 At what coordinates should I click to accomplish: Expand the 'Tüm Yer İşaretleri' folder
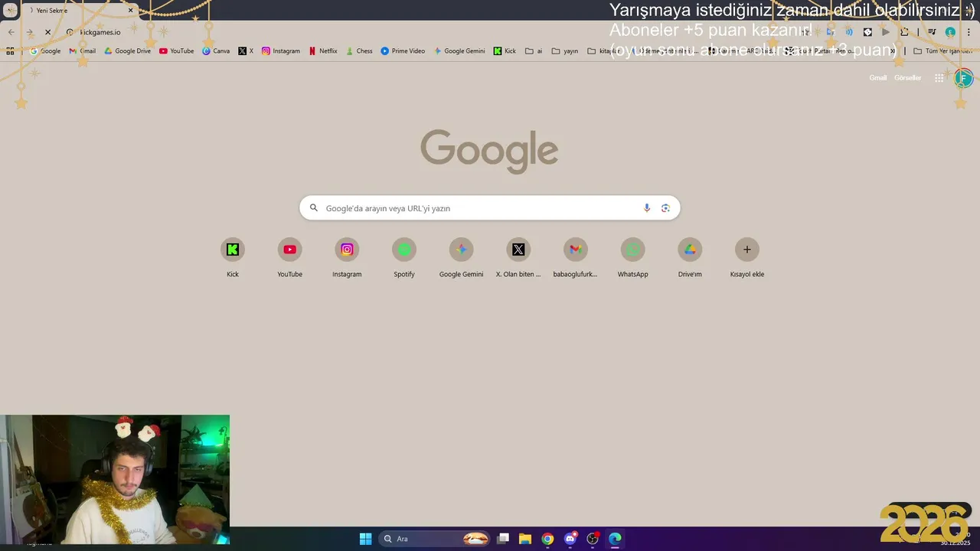pyautogui.click(x=942, y=51)
